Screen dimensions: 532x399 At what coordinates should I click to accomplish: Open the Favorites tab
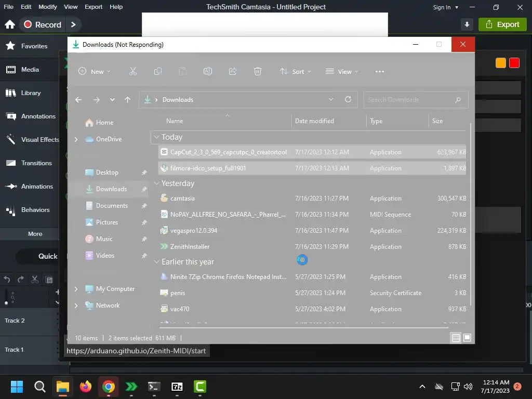tap(30, 46)
